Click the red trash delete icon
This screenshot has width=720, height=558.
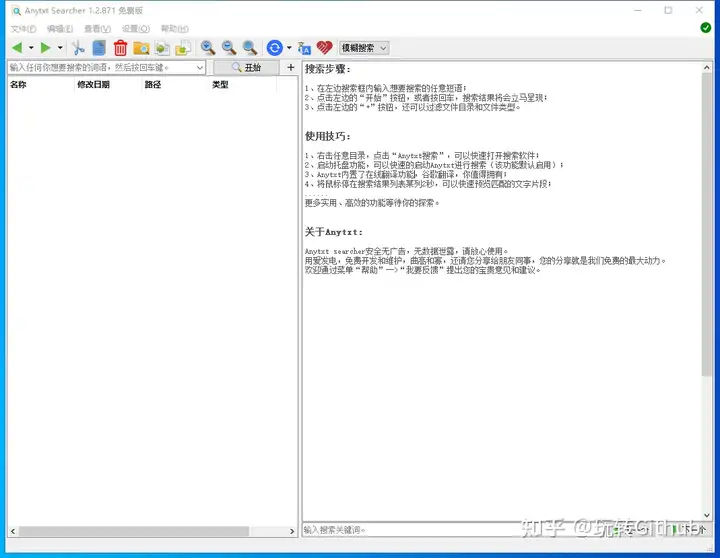pyautogui.click(x=120, y=48)
